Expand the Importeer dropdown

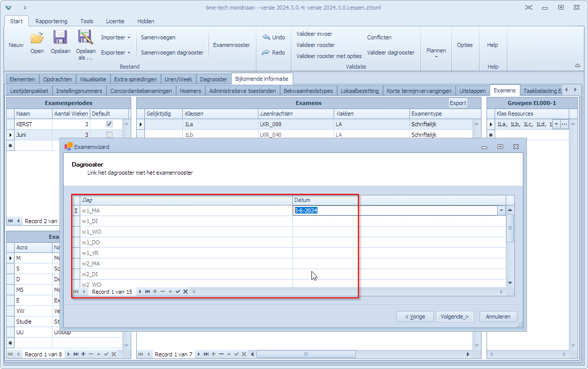[x=116, y=37]
